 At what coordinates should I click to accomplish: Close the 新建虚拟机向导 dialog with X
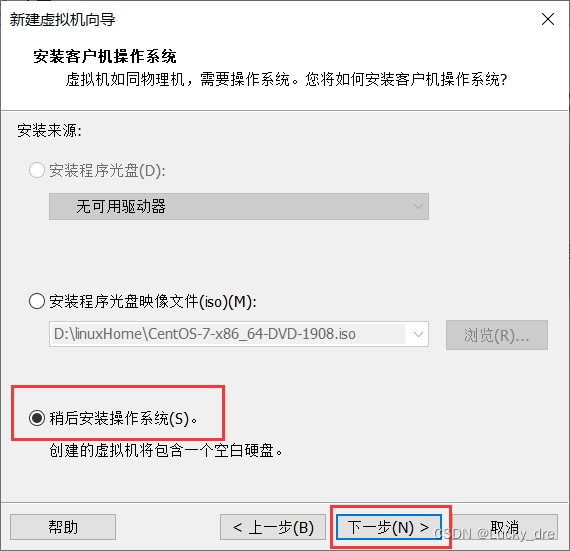click(547, 19)
